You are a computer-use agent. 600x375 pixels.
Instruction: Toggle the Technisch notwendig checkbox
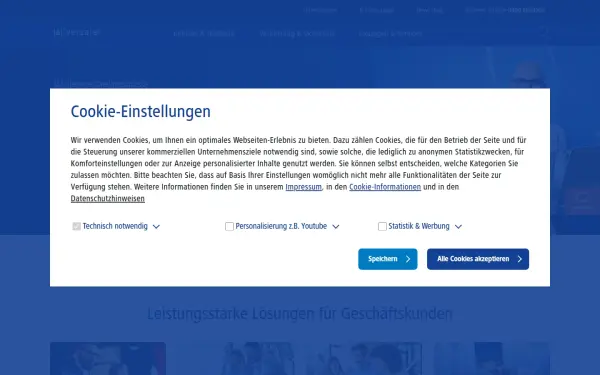click(77, 227)
